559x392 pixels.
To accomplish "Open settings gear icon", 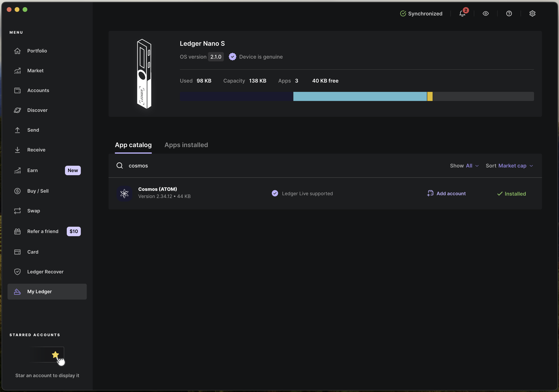I will point(532,14).
